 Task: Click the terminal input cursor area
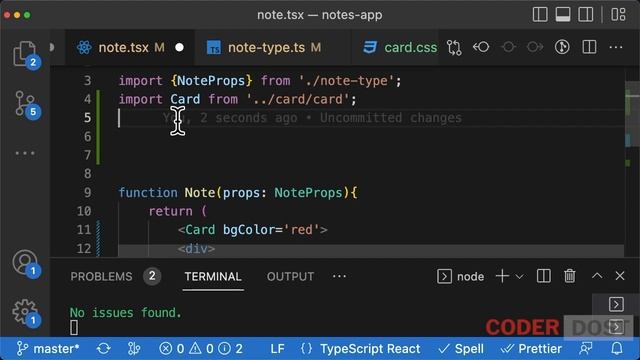tap(74, 328)
